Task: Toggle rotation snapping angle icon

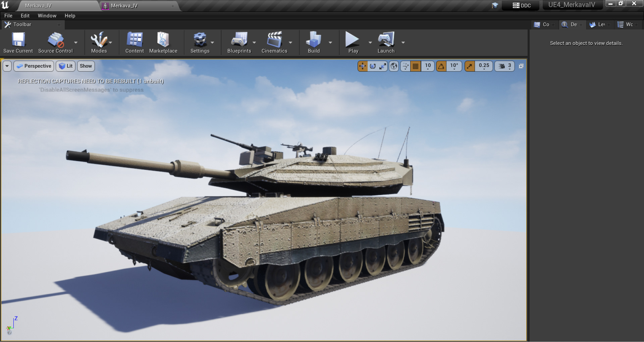Action: click(x=441, y=66)
